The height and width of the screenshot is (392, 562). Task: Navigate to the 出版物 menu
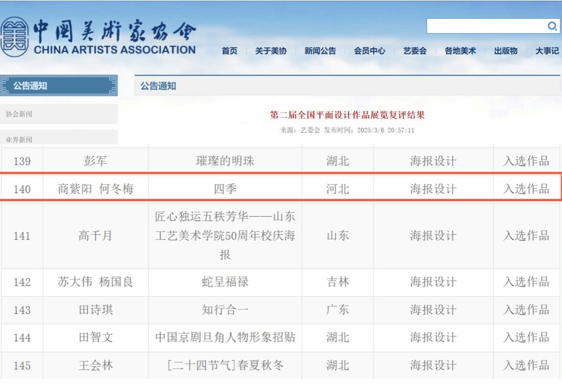(x=506, y=51)
